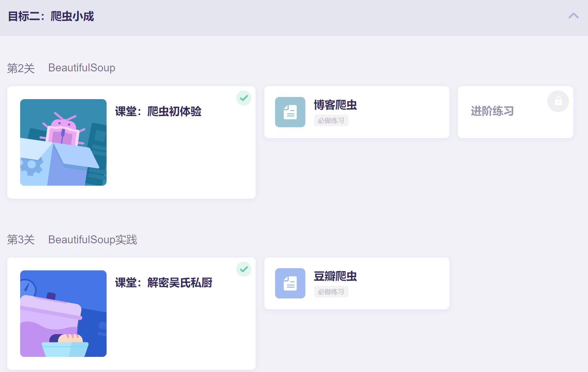
Task: Collapse the 目标二：爬虫小成 section chevron
Action: [x=574, y=16]
